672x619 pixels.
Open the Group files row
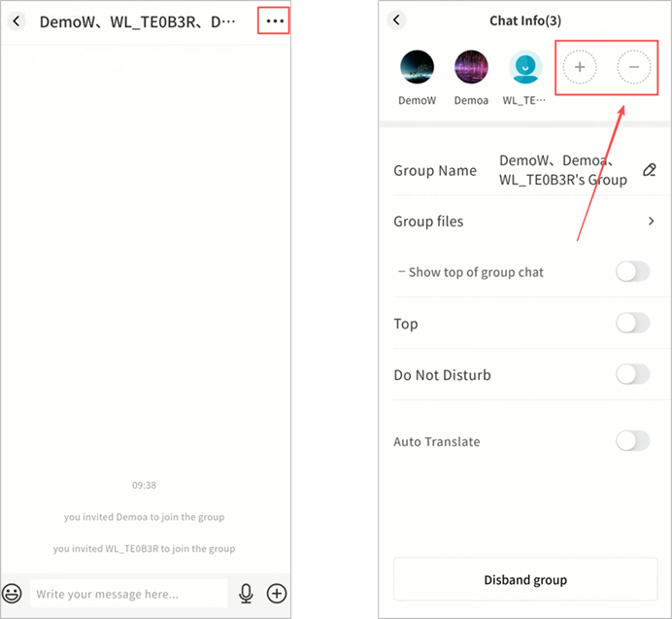[524, 222]
